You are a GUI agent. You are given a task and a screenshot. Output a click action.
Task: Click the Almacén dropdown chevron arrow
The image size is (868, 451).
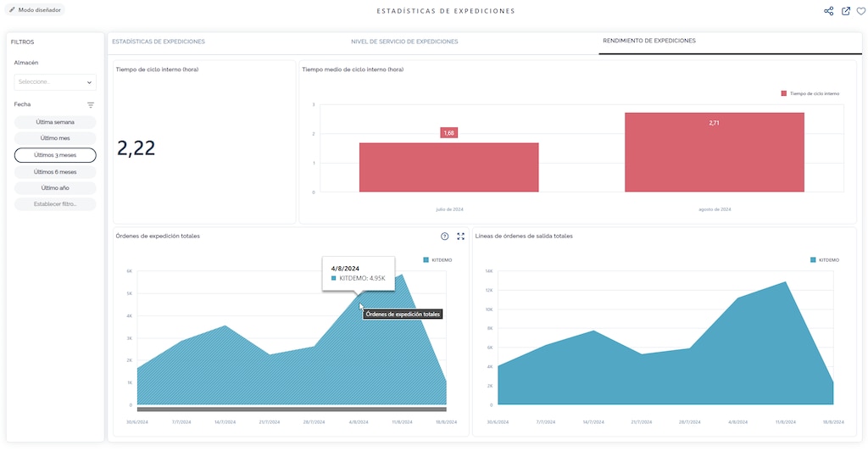tap(89, 82)
